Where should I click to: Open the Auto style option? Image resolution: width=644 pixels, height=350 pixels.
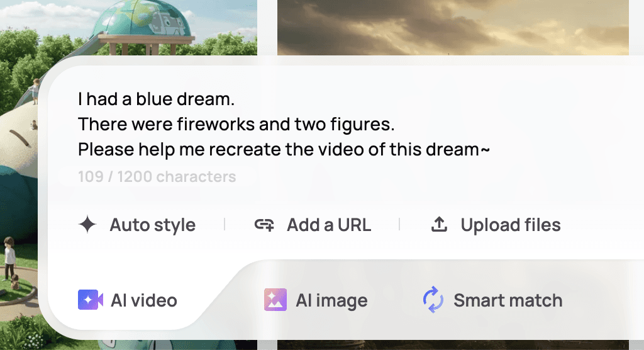(x=136, y=225)
